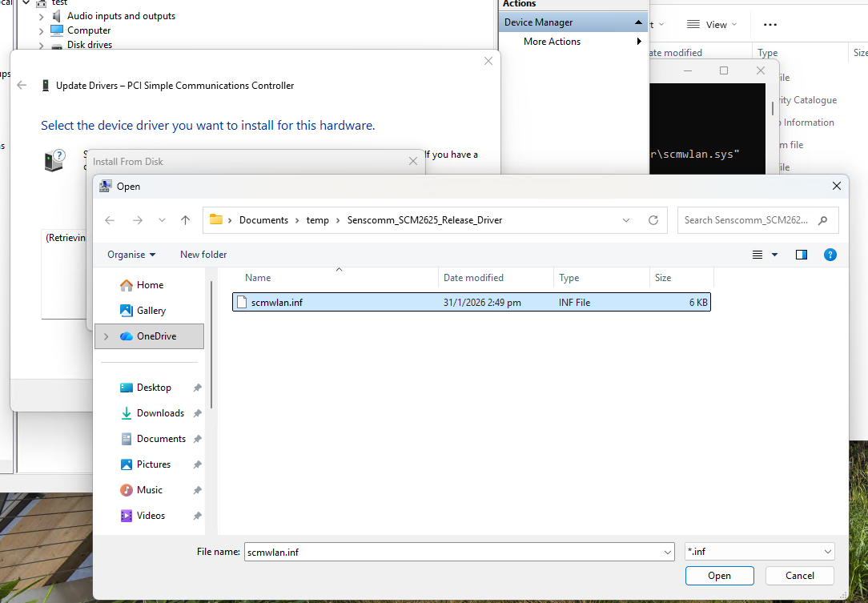Select OneDrive in navigation pane
Screen dimensions: 868x603
(150, 336)
